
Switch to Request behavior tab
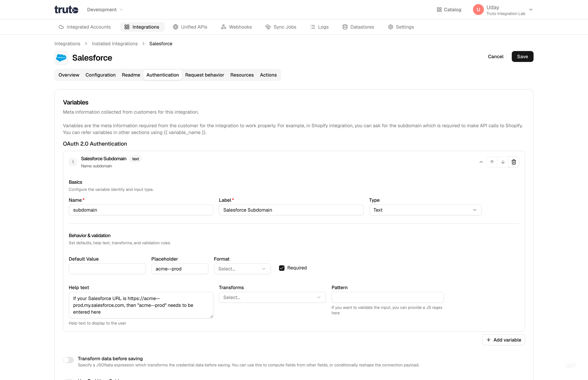pos(204,75)
